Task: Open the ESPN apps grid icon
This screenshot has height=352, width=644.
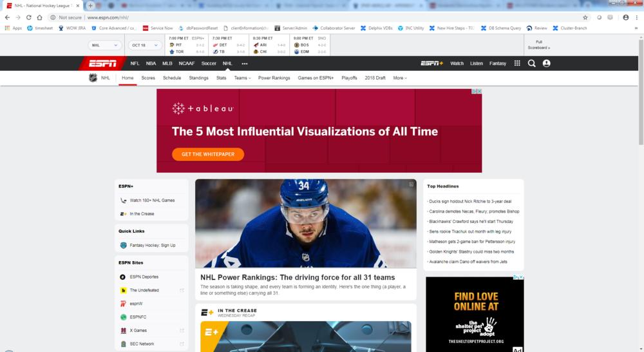Action: pos(517,63)
